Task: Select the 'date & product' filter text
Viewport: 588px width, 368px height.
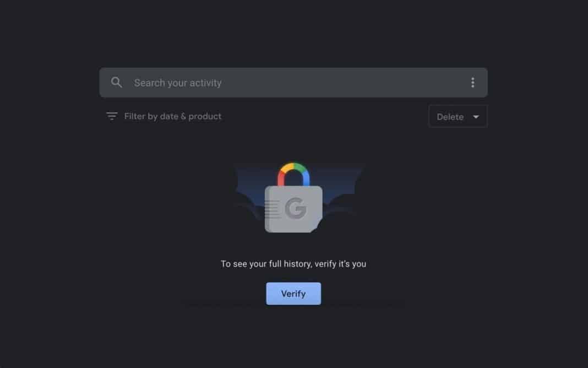Action: (190, 116)
